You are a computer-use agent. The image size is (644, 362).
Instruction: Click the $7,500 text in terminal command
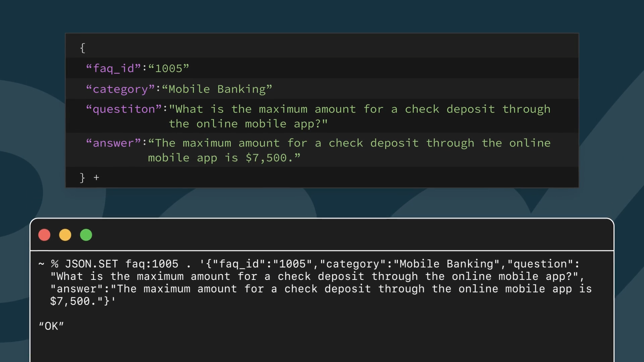pyautogui.click(x=70, y=301)
